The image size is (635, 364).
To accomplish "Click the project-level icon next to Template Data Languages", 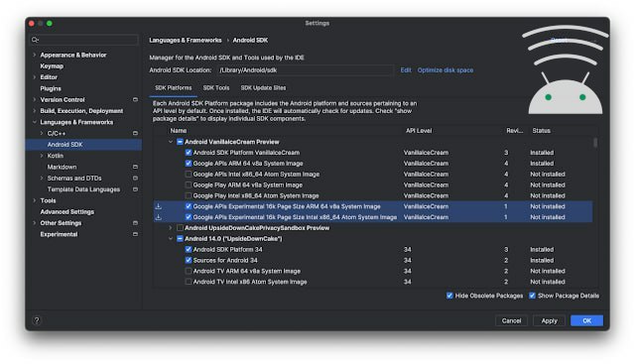I will [x=135, y=189].
